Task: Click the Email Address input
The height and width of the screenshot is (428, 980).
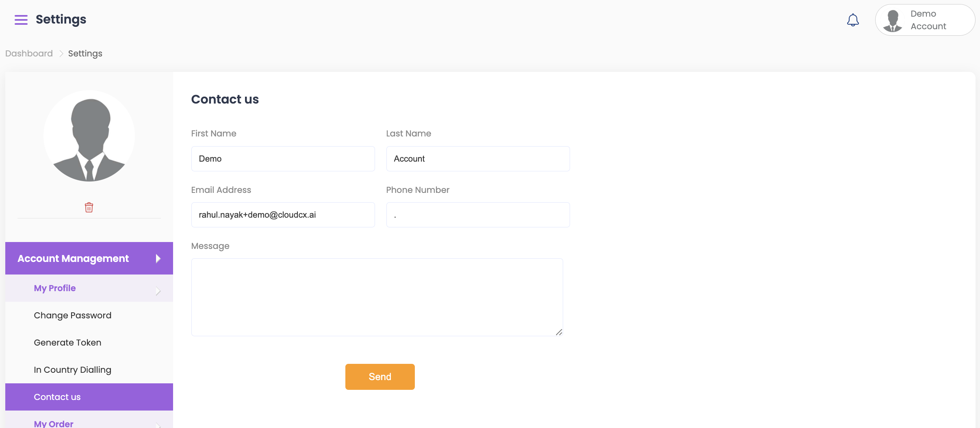Action: [x=283, y=215]
